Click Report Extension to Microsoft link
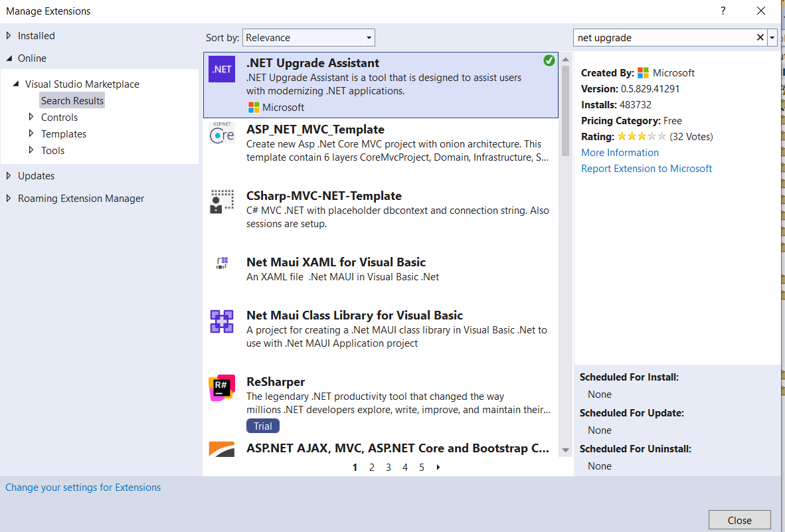The width and height of the screenshot is (785, 532). click(x=646, y=169)
